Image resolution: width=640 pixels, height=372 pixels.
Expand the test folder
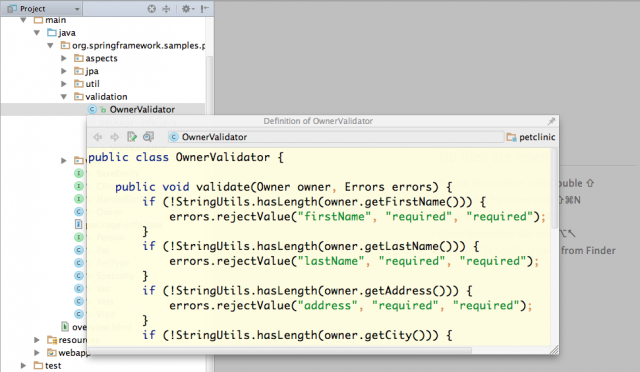click(24, 365)
